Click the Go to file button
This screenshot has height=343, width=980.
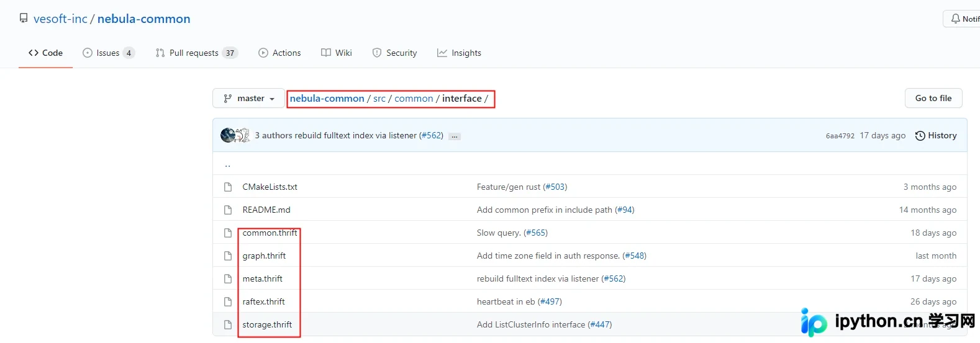tap(933, 98)
